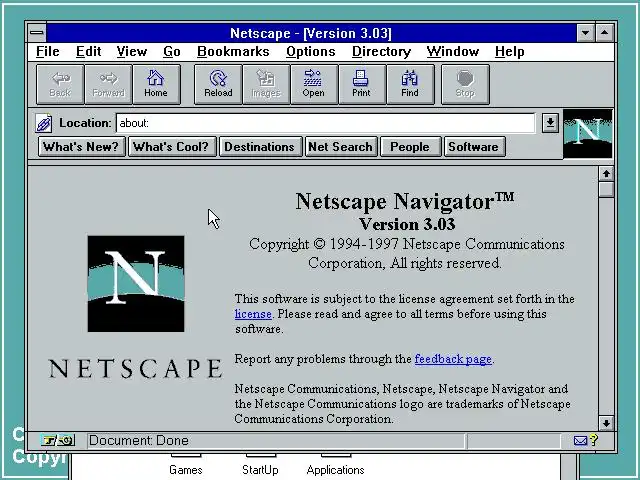The height and width of the screenshot is (480, 640).
Task: Print the page using the Print button
Action: coord(362,84)
